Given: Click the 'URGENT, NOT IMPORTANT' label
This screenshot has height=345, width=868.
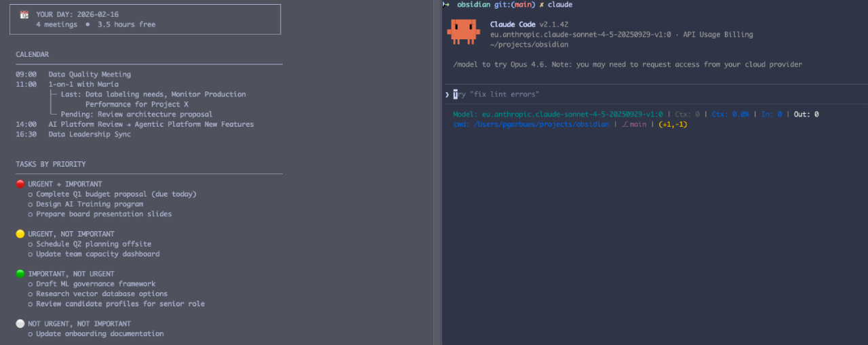Looking at the screenshot, I should (71, 234).
